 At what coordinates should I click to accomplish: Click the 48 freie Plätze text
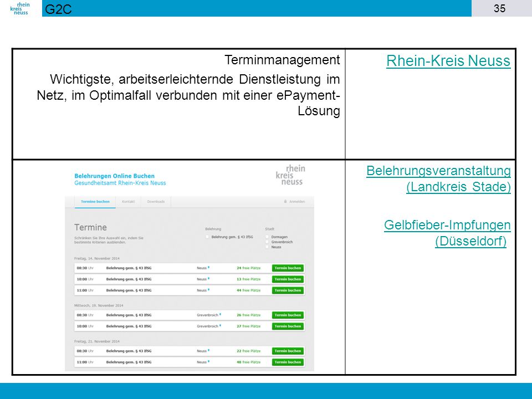tap(249, 362)
